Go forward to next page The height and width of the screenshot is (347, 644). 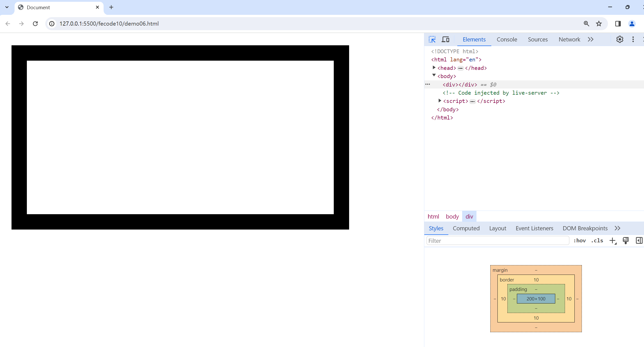click(21, 24)
